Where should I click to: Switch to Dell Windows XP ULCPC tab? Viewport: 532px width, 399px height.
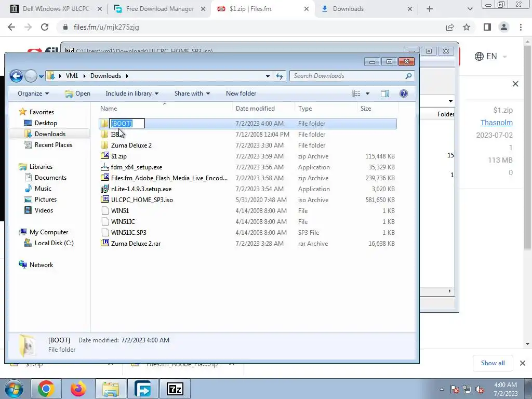coord(56,9)
